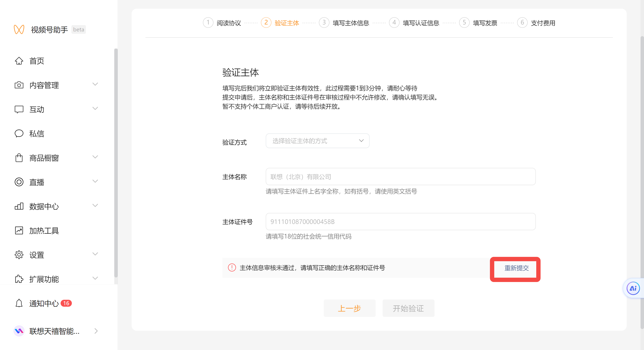Click the 重新提交 link
This screenshot has width=644, height=350.
tap(516, 268)
